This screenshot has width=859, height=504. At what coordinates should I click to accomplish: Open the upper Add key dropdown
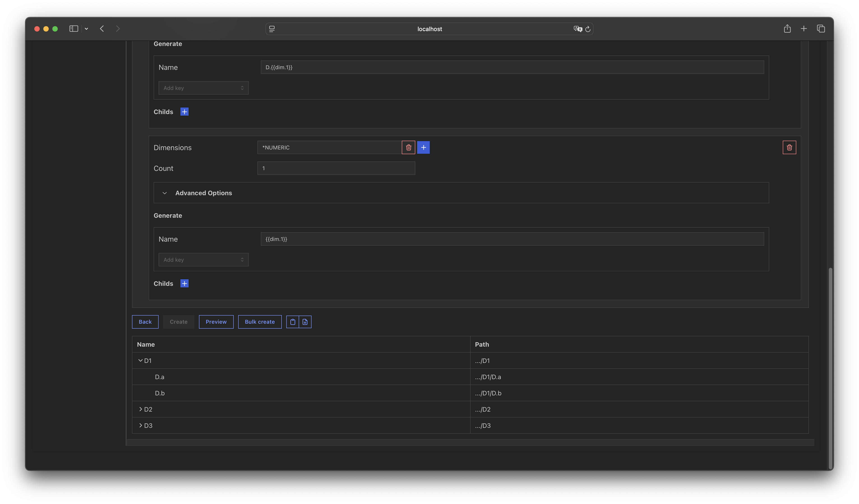point(203,88)
